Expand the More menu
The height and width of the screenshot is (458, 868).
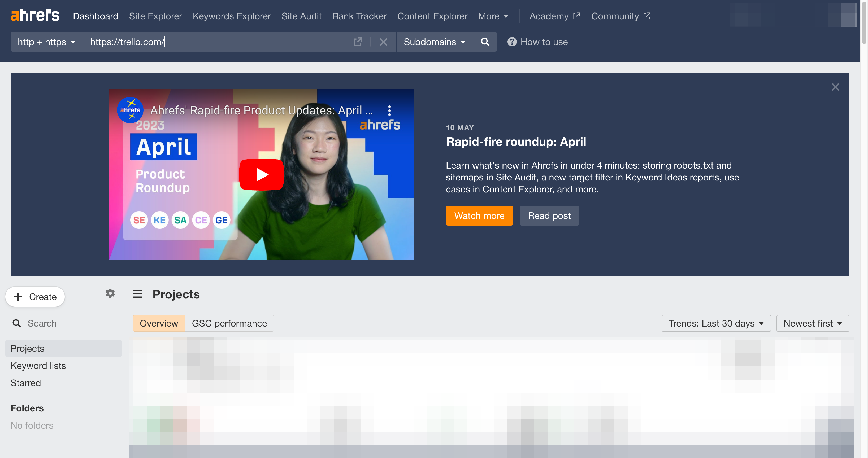coord(493,16)
